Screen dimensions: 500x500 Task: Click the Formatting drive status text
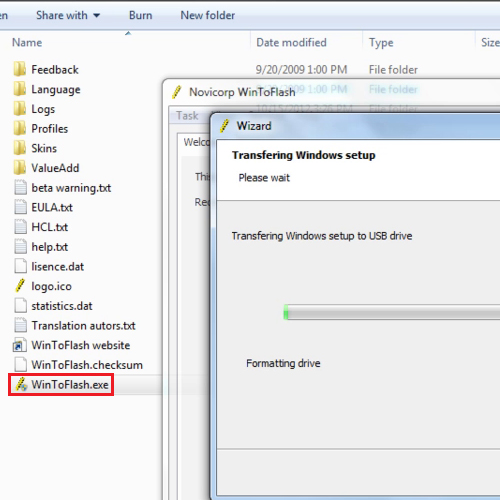point(283,363)
